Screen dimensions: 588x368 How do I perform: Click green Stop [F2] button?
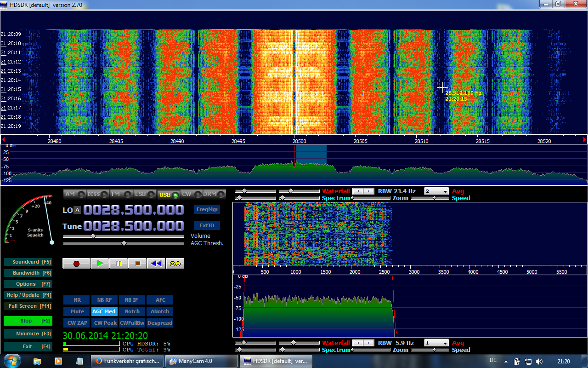[x=28, y=321]
